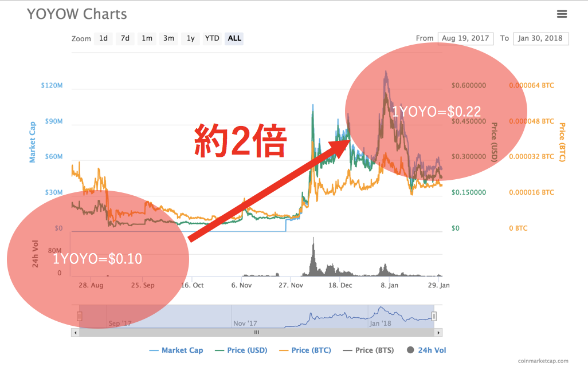Set zoom to 7d
Viewport: 588px width, 371px height.
pos(126,38)
